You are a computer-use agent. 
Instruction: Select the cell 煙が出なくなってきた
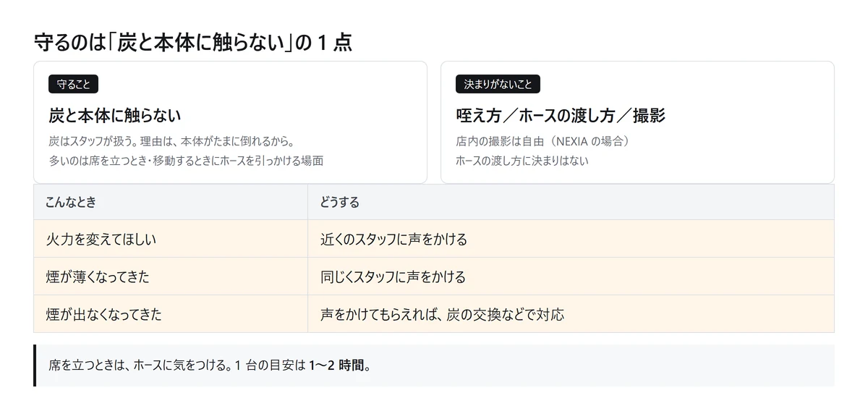[171, 314]
